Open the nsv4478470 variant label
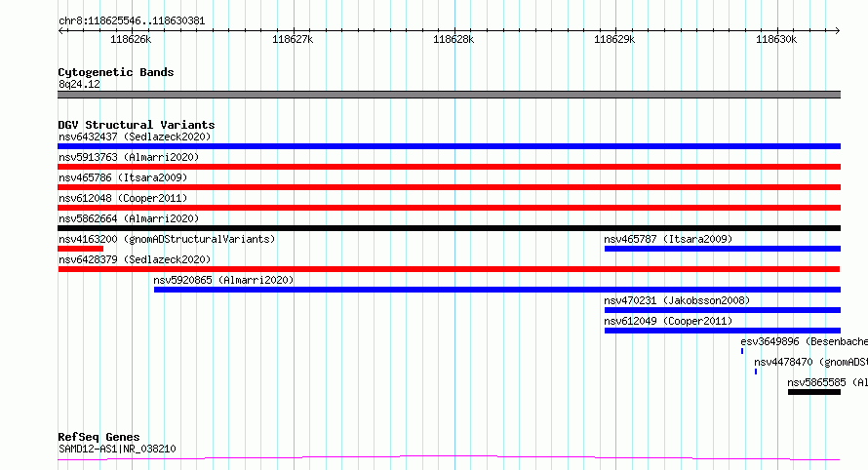This screenshot has height=470, width=868. pos(811,362)
